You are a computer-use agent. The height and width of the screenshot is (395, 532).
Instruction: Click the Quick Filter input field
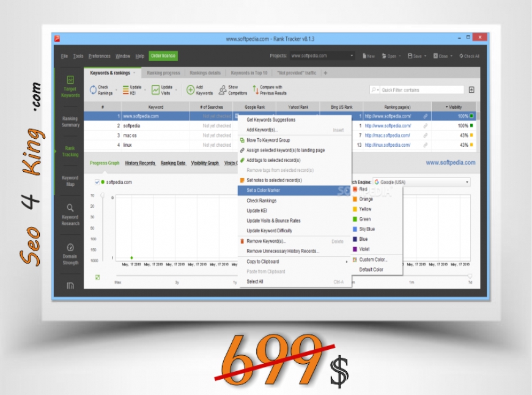point(421,90)
